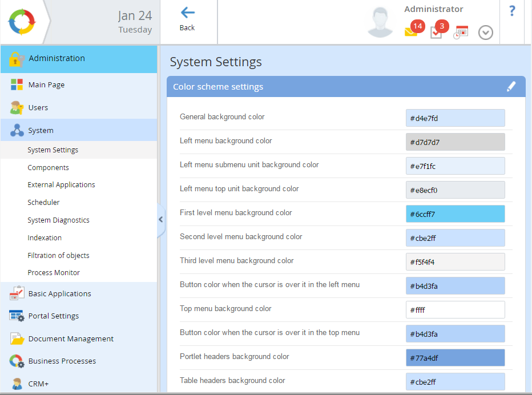Click #cbe2ff table headers color swatch
The width and height of the screenshot is (532, 395).
click(456, 382)
